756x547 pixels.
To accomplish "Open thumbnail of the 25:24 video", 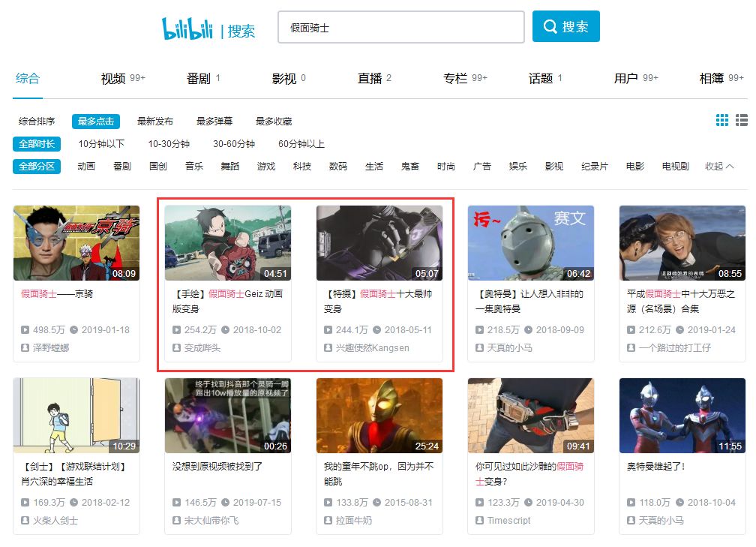I will [379, 416].
